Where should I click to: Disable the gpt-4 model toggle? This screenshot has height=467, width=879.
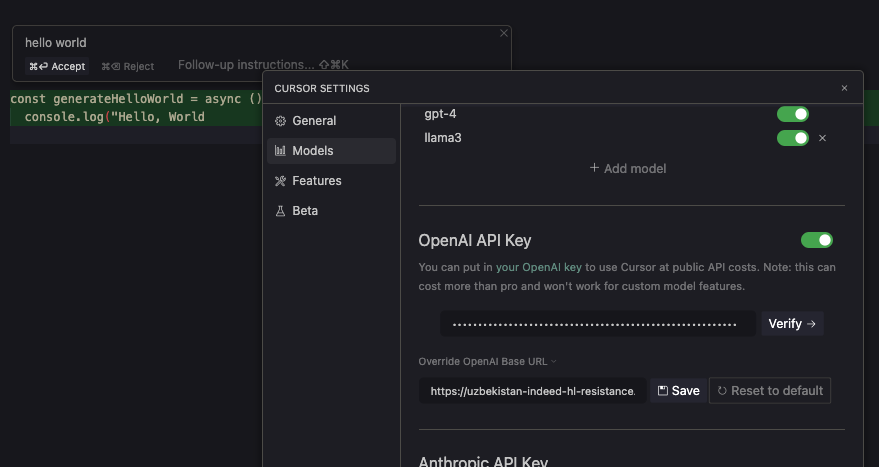pos(793,114)
